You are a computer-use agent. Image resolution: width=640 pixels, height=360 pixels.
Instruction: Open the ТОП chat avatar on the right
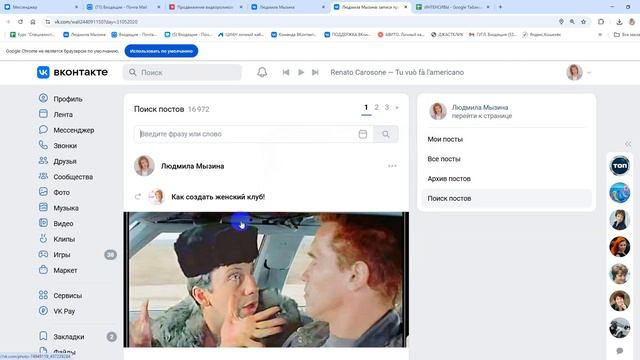click(620, 166)
